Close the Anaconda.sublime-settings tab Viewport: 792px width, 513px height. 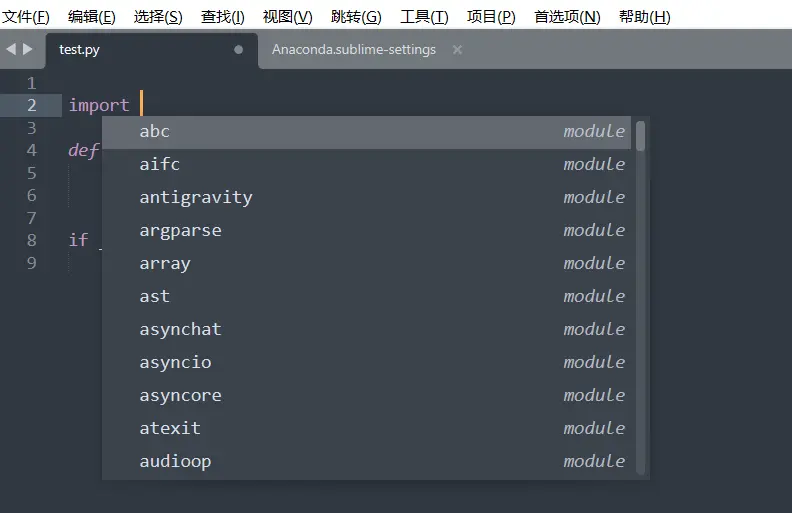pos(457,49)
